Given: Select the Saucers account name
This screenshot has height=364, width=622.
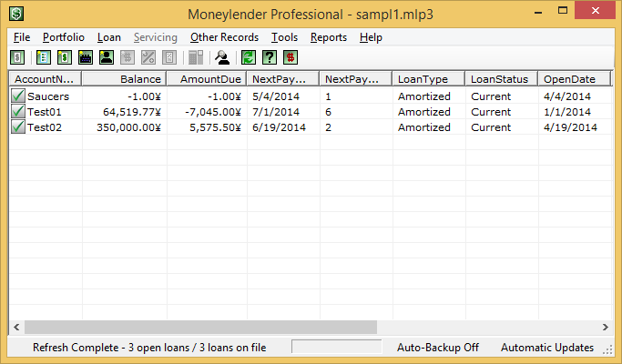Looking at the screenshot, I should tap(48, 96).
